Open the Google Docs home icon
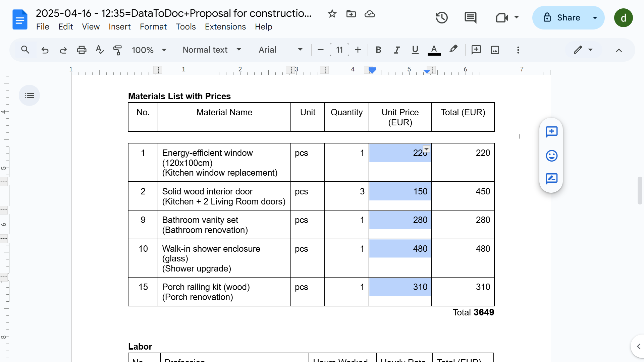 (20, 19)
